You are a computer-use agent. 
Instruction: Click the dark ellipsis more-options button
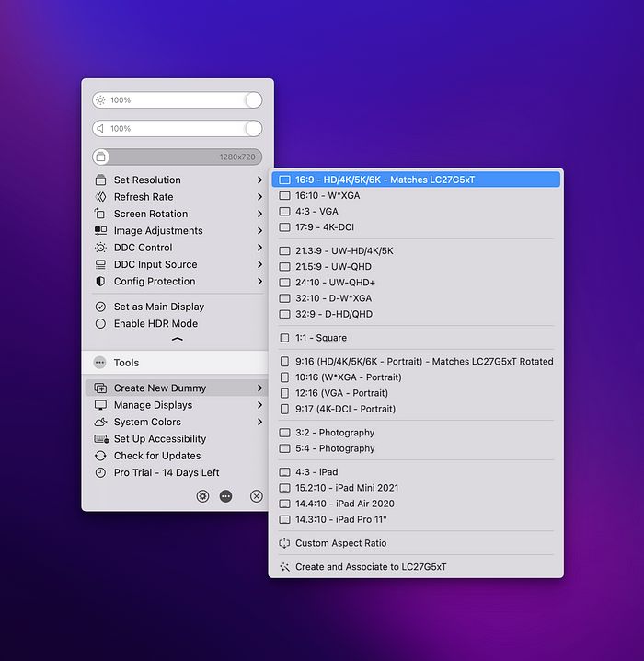[225, 496]
